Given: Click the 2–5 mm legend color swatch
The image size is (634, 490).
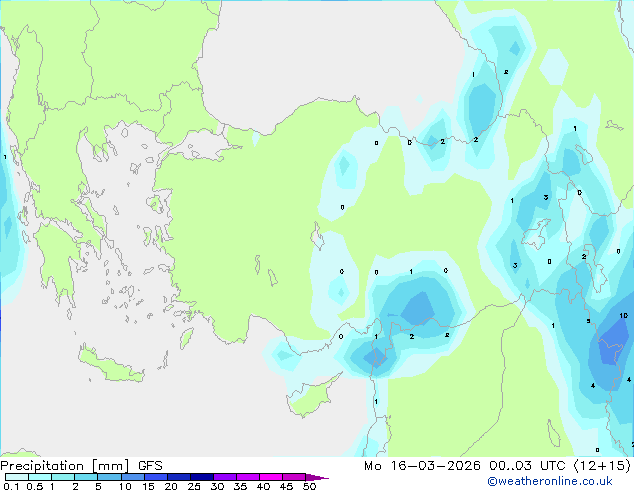Looking at the screenshot, I should 86,477.
